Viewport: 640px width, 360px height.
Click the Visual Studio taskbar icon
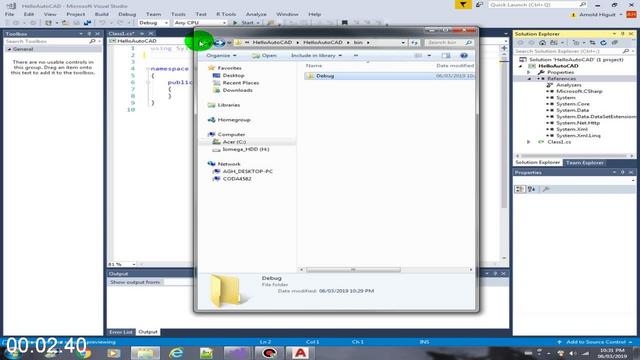pyautogui.click(x=237, y=353)
